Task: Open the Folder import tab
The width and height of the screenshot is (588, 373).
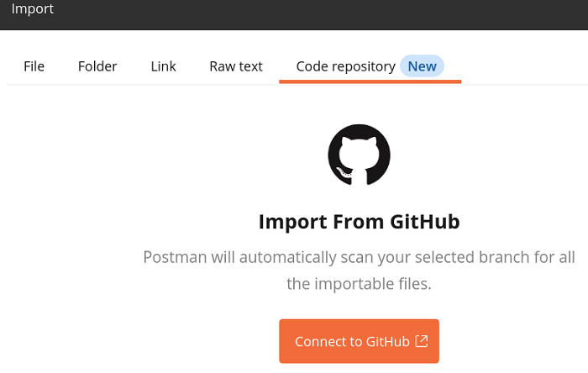Action: [97, 66]
